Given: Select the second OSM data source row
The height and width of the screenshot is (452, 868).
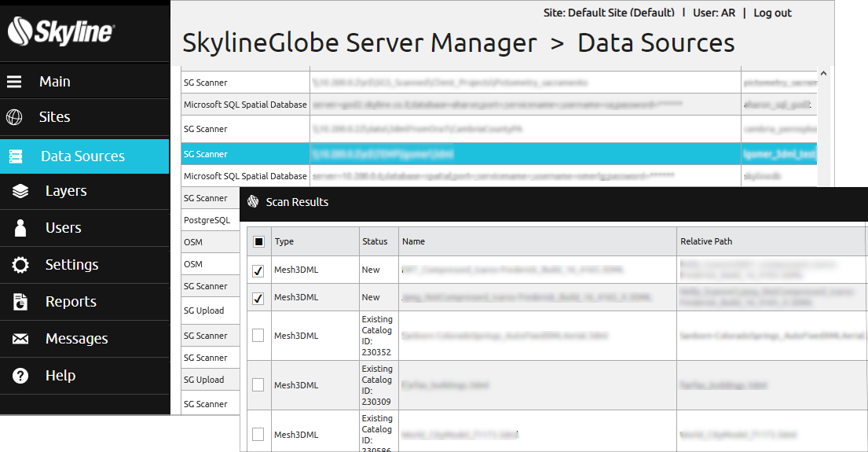Looking at the screenshot, I should point(211,264).
